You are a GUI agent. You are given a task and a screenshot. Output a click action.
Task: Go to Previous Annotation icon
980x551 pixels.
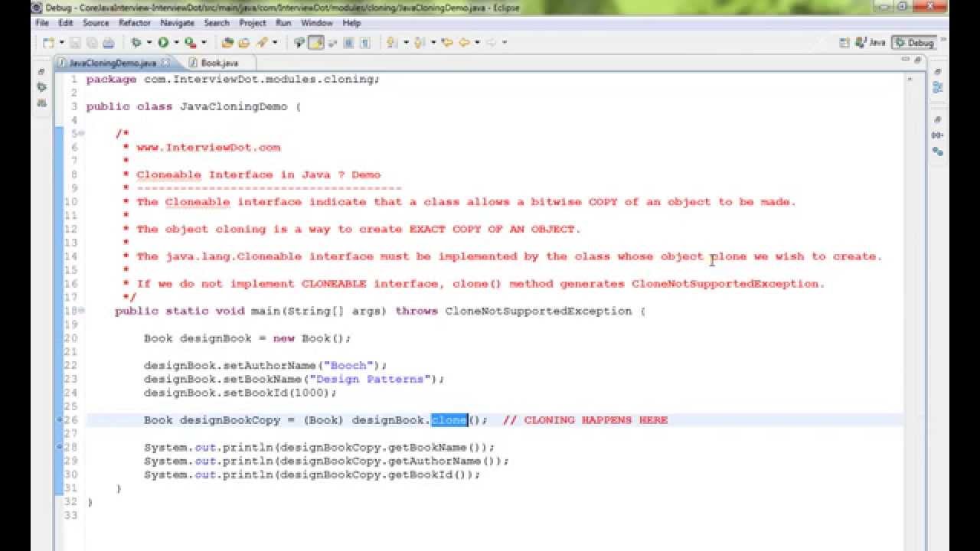419,43
